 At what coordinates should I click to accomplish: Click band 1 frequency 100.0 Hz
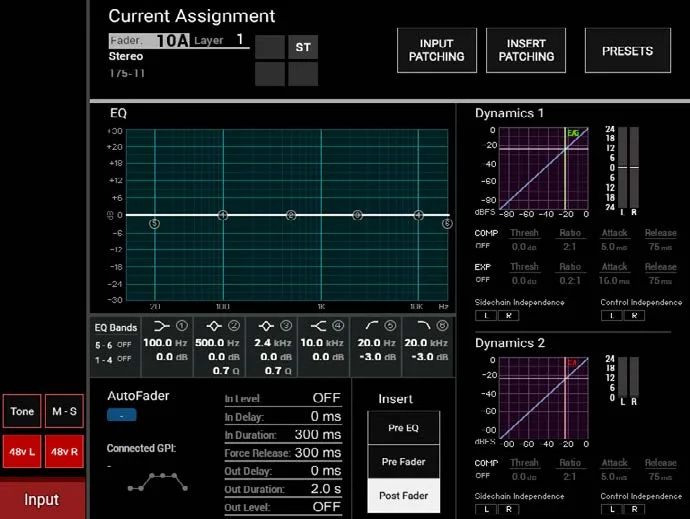(165, 342)
